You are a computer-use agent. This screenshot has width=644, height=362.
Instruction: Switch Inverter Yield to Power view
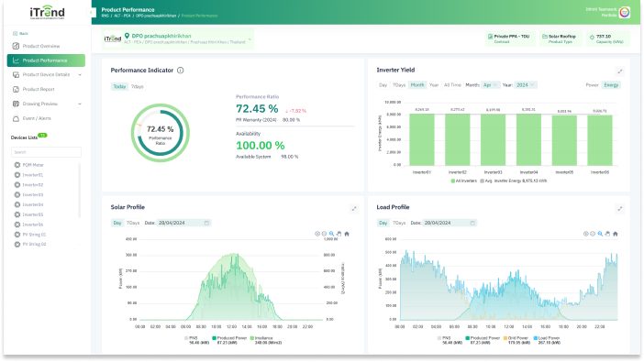tap(592, 85)
